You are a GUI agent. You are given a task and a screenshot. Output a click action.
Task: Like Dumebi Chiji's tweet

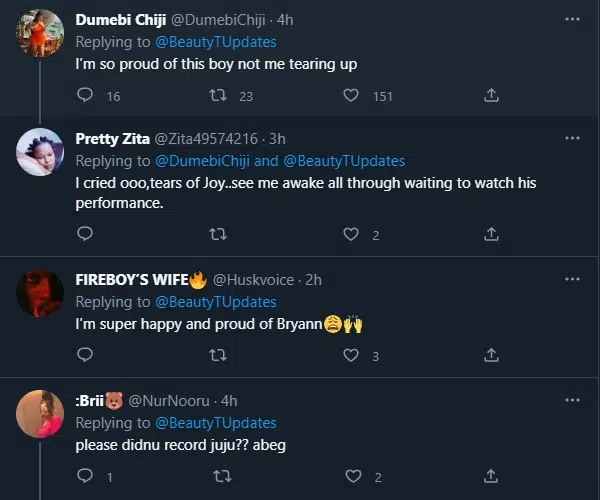coord(351,96)
